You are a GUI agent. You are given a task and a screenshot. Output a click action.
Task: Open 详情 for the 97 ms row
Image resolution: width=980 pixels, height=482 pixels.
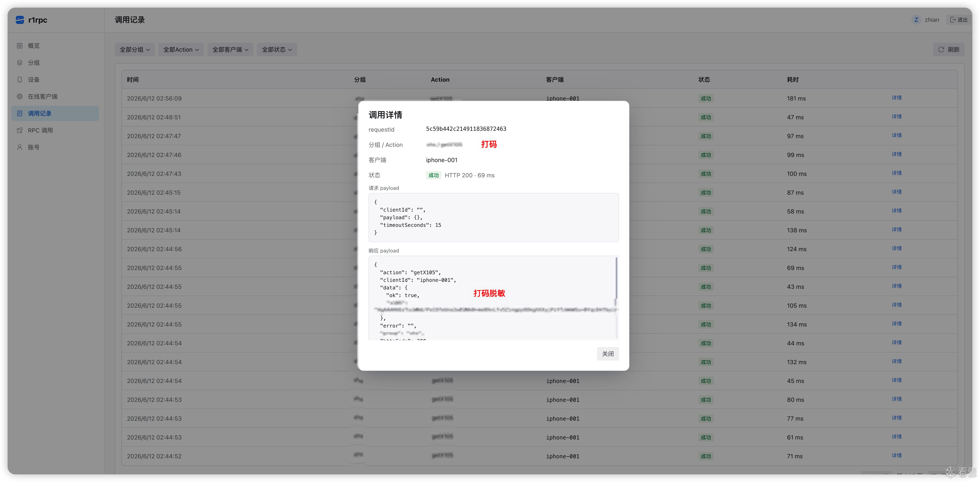click(897, 135)
